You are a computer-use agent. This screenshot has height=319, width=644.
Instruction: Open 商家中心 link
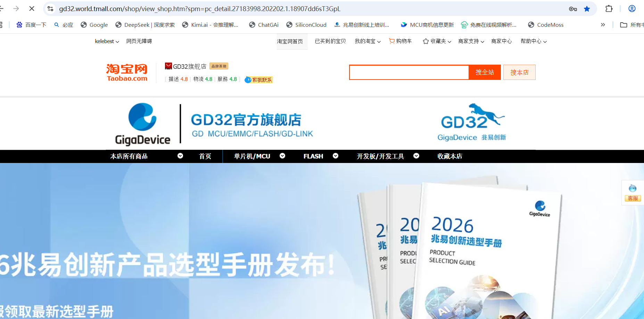click(502, 41)
